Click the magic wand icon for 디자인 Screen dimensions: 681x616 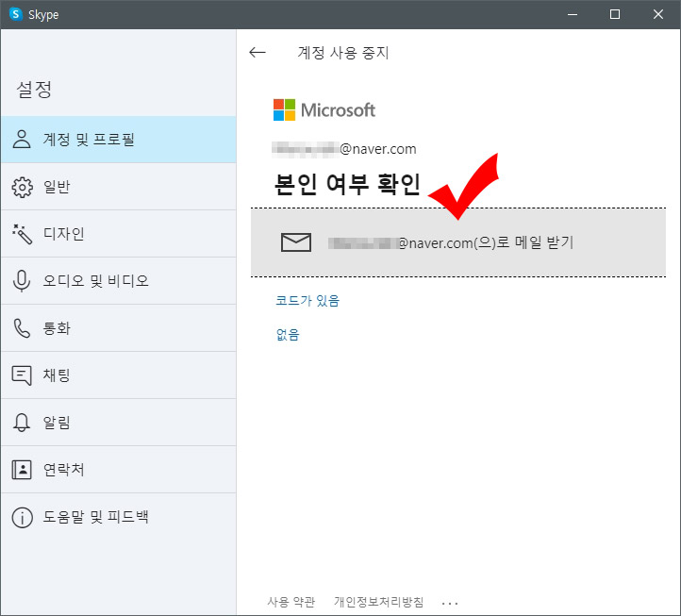click(x=22, y=234)
